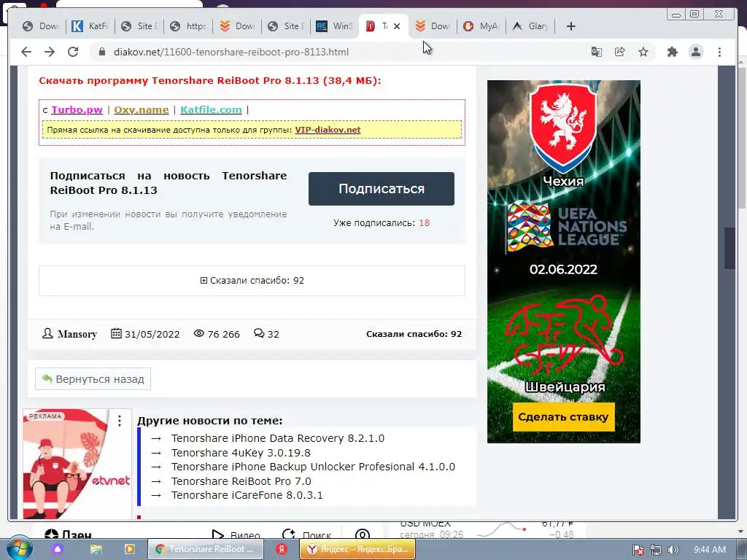
Task: Open the Google Translate page icon
Action: click(597, 52)
